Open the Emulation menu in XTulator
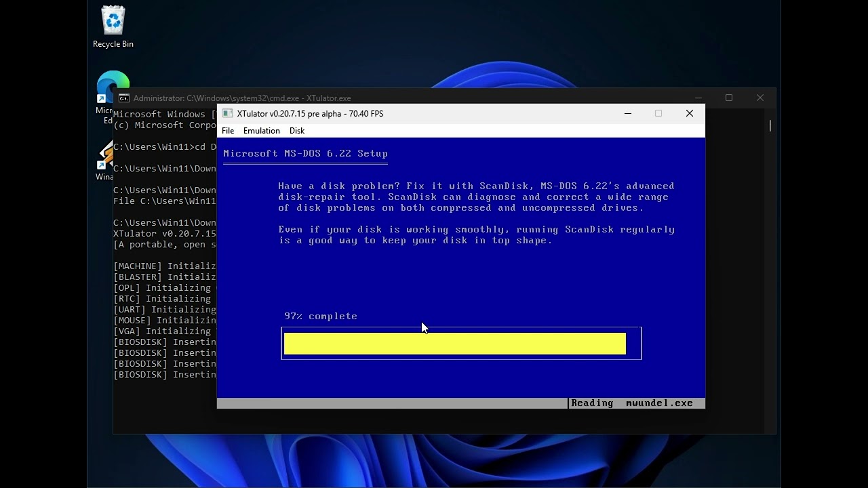Screen dimensions: 868x488 tap(262, 131)
